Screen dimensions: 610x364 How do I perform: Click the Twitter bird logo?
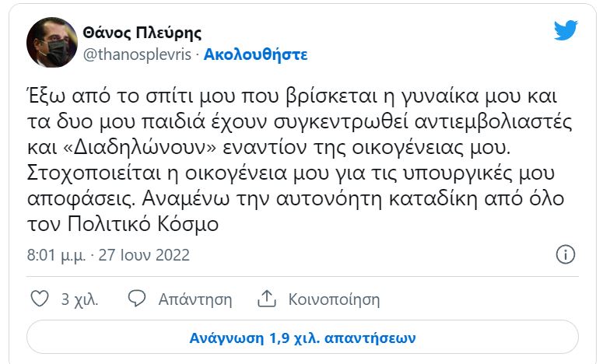pyautogui.click(x=566, y=30)
